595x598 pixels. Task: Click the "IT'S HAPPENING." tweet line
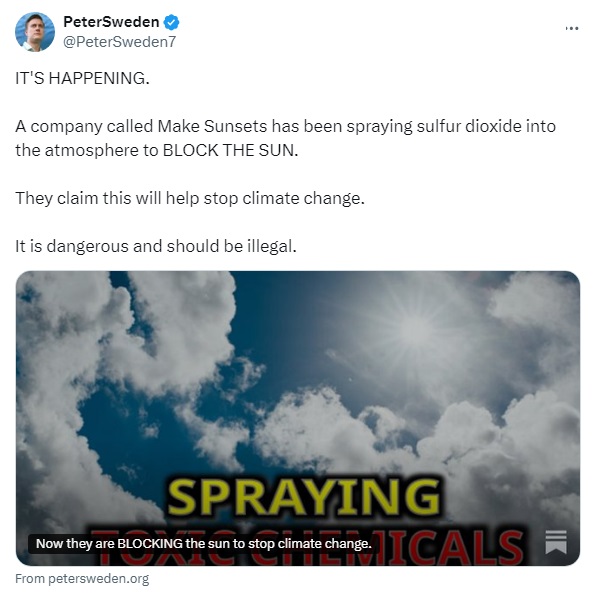[82, 78]
